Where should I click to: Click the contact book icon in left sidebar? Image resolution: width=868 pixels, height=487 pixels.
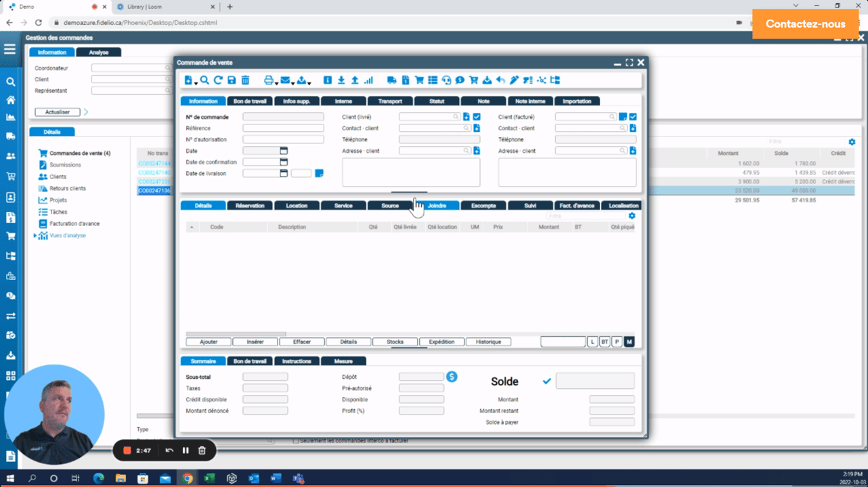coord(10,198)
